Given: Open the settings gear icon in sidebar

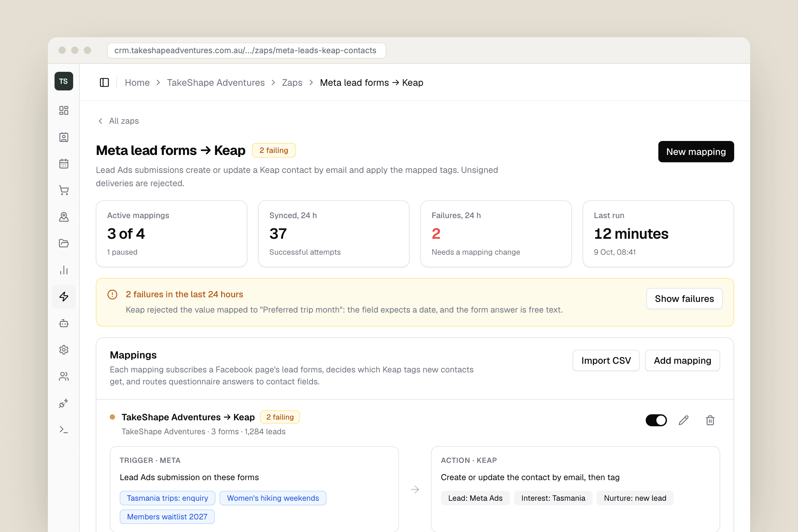Looking at the screenshot, I should tap(64, 350).
